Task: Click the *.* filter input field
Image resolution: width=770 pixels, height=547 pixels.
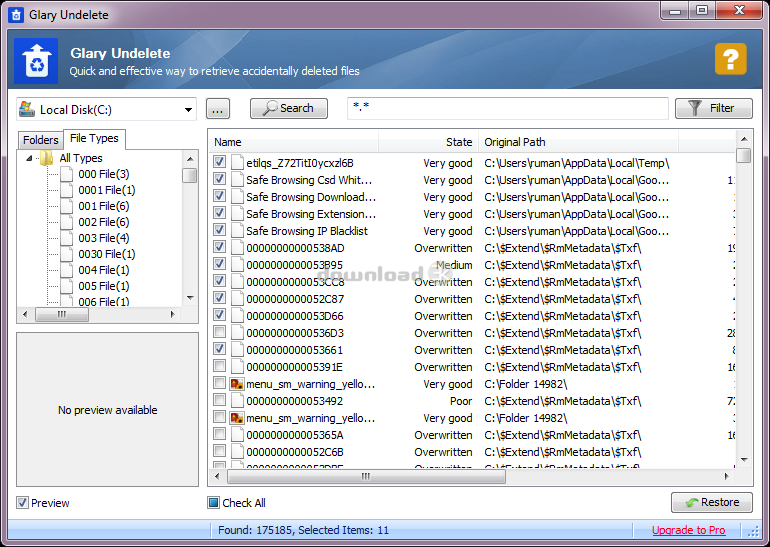Action: tap(508, 109)
